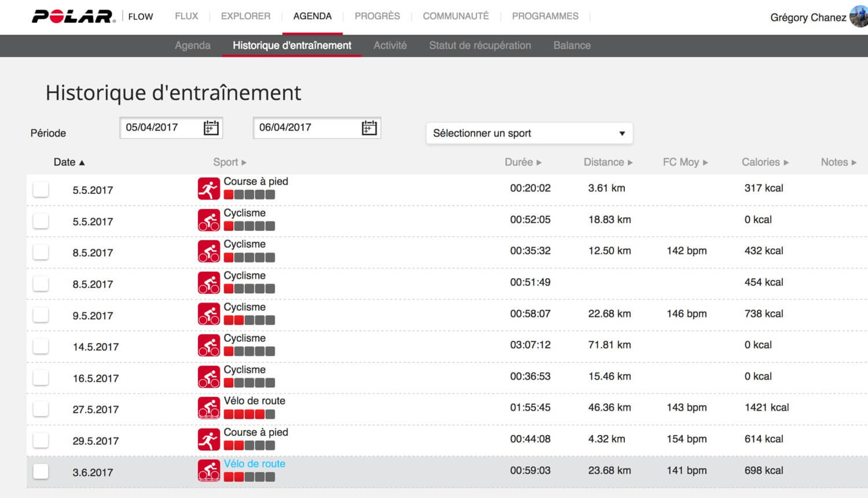Click intensity bar of 9.5.2017 Cyclisme
This screenshot has width=868, height=498.
pyautogui.click(x=249, y=320)
